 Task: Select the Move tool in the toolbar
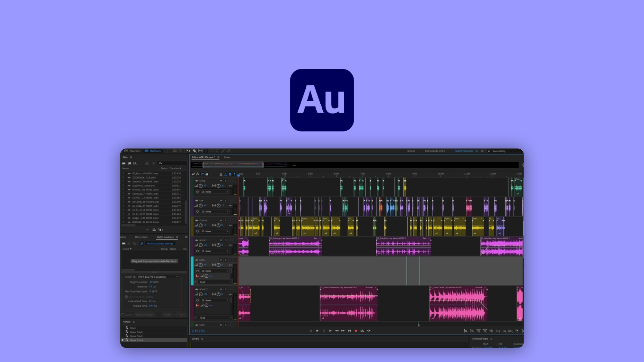click(x=188, y=151)
